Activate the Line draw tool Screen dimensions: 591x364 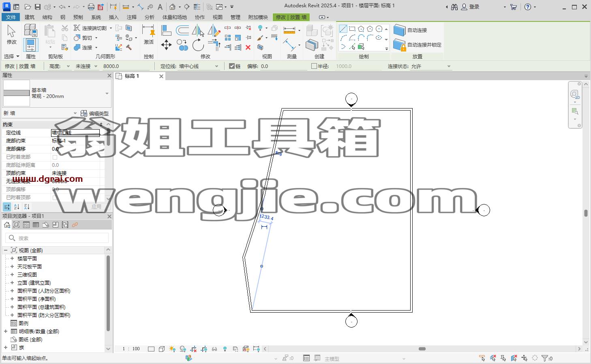pos(343,29)
